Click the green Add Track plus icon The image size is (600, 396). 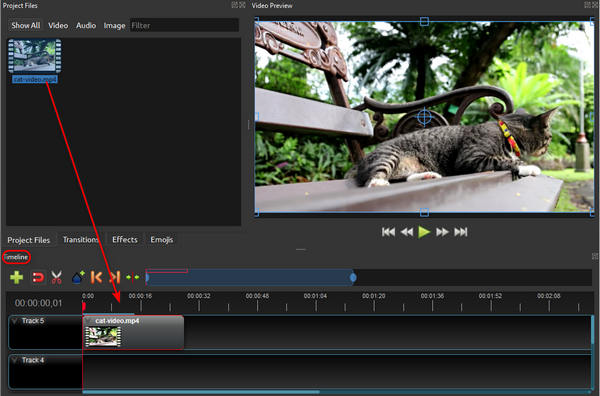[x=16, y=277]
